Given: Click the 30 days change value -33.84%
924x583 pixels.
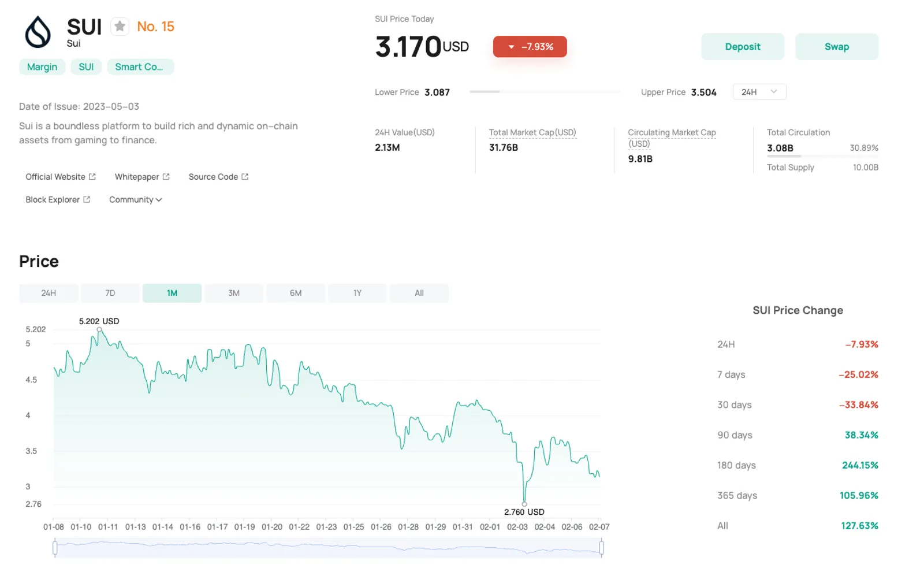Looking at the screenshot, I should click(x=858, y=405).
